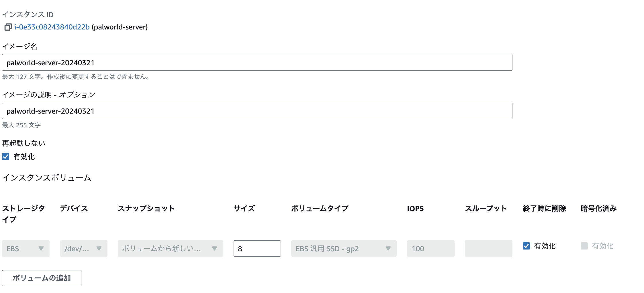Open the i-0e33c08243840d22b instance link
Image resolution: width=644 pixels, height=293 pixels.
point(52,27)
